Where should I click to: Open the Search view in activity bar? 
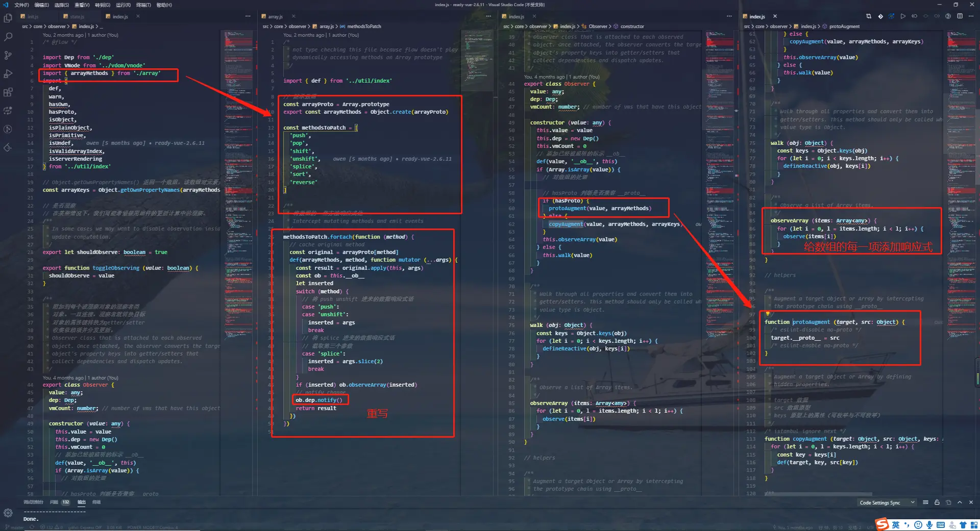8,37
